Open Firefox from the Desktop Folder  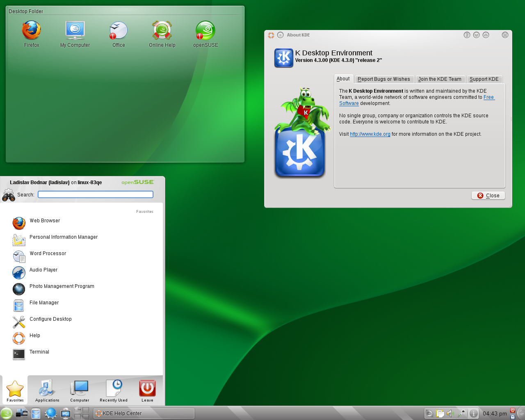pyautogui.click(x=32, y=34)
